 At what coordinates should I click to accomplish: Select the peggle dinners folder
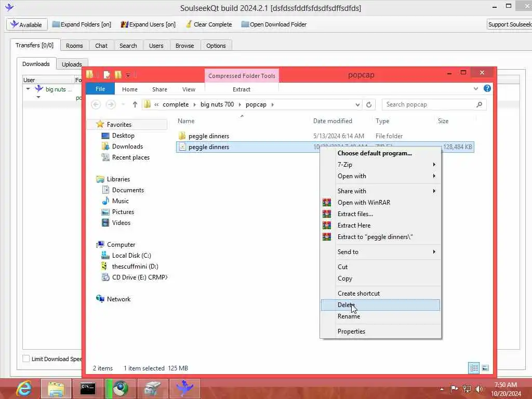coord(209,136)
